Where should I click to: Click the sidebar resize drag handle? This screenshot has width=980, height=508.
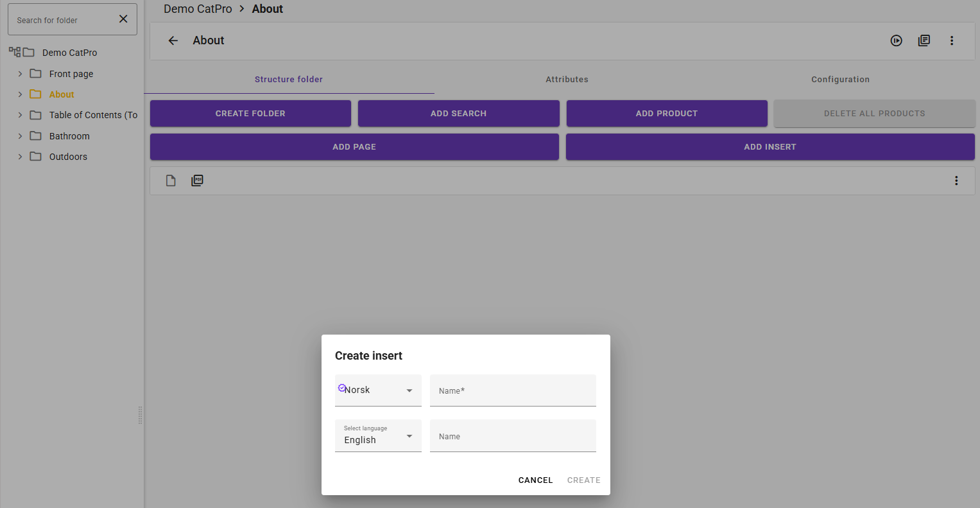tap(140, 416)
